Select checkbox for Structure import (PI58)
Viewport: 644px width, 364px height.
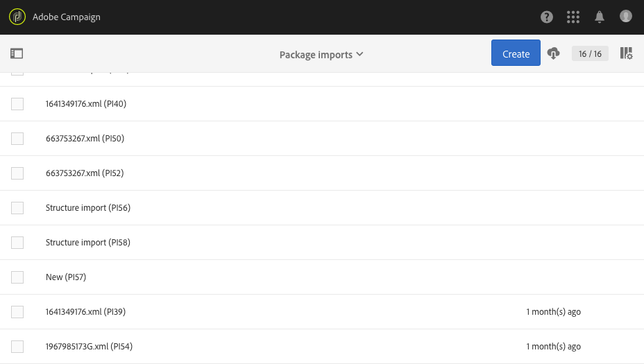(17, 243)
